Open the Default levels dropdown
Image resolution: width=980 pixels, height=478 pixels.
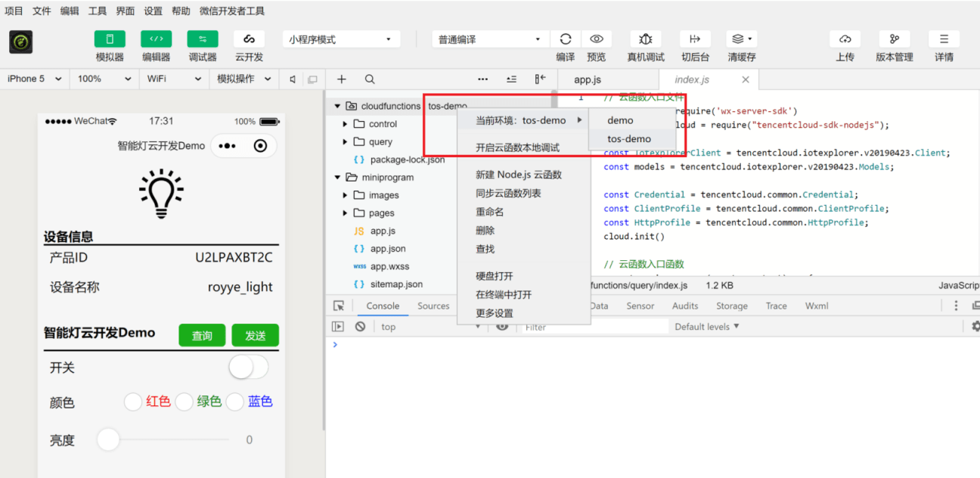coord(707,327)
